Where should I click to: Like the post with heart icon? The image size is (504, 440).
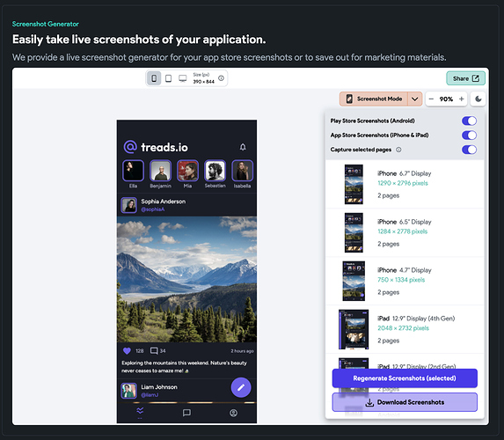127,350
